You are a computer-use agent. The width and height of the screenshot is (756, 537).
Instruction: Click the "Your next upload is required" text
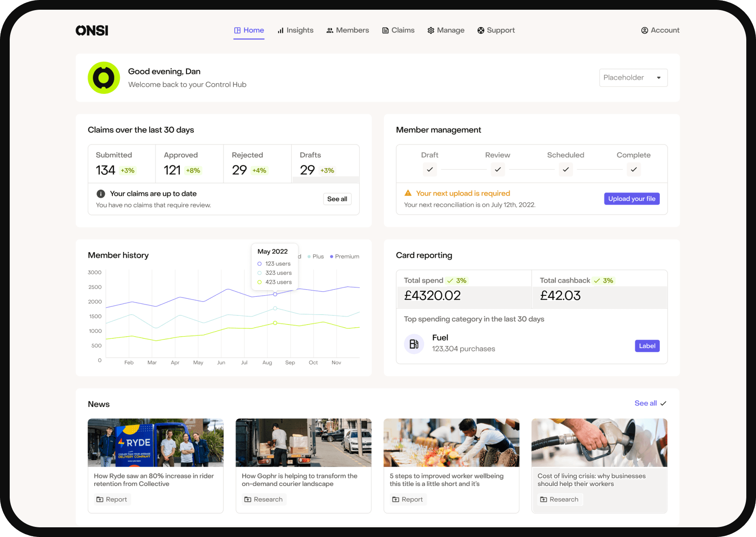[x=463, y=193]
